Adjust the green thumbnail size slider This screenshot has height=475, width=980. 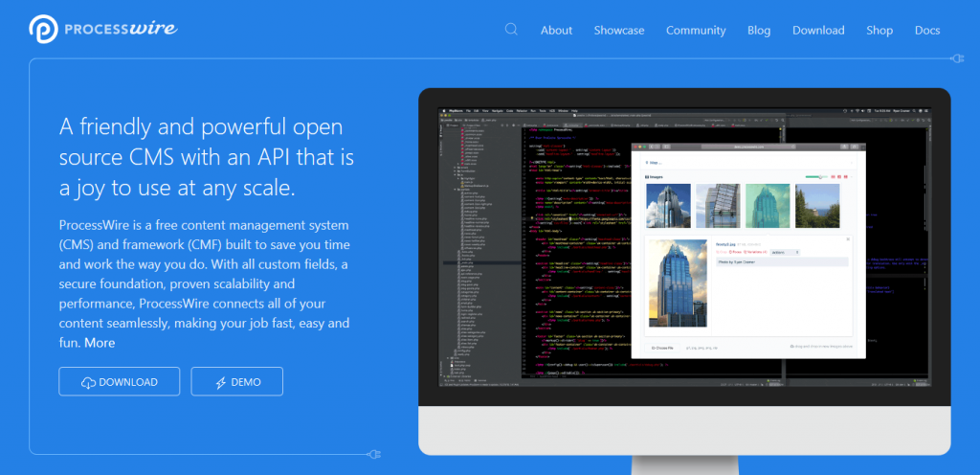point(814,177)
